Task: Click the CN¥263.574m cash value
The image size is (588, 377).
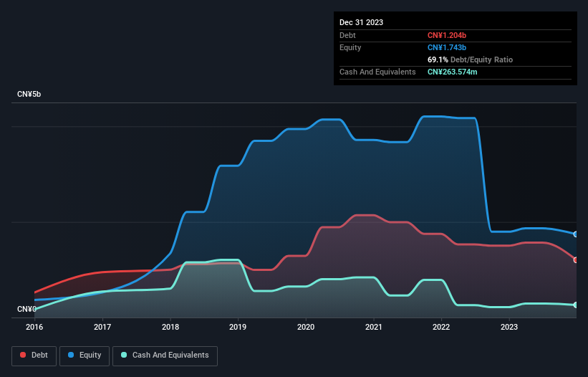Action: point(452,72)
